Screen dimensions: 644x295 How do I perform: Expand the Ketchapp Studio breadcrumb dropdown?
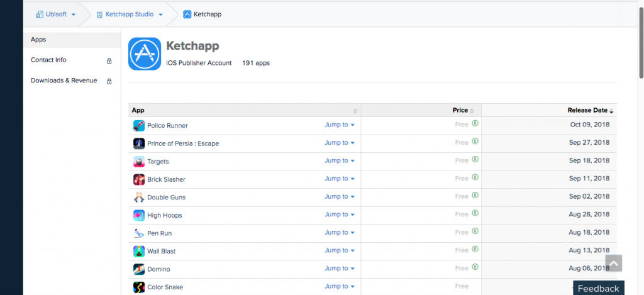coord(130,14)
